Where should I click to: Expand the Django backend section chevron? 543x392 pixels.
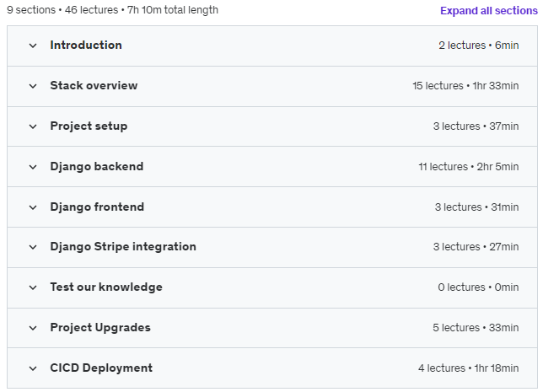(33, 167)
